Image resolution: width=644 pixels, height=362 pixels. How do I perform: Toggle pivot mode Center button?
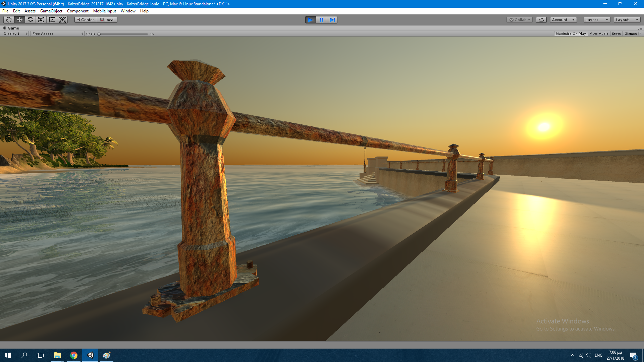[86, 20]
